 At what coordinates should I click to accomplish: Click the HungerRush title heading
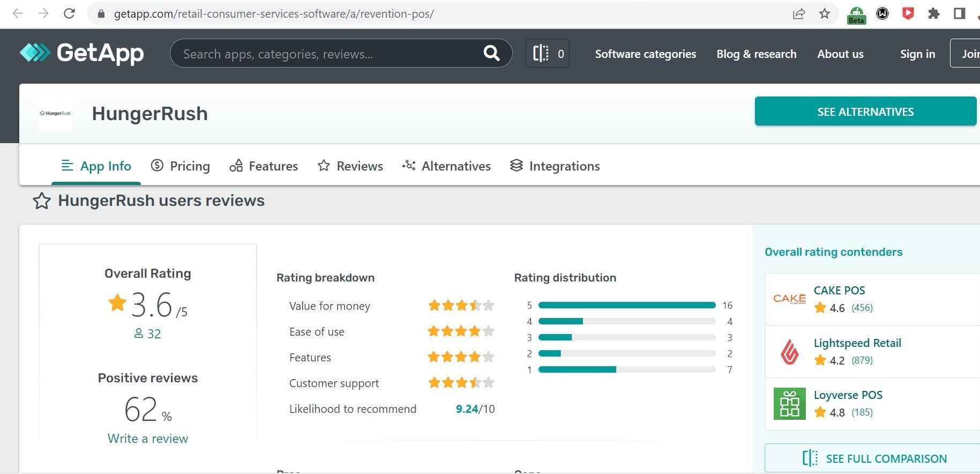[149, 114]
